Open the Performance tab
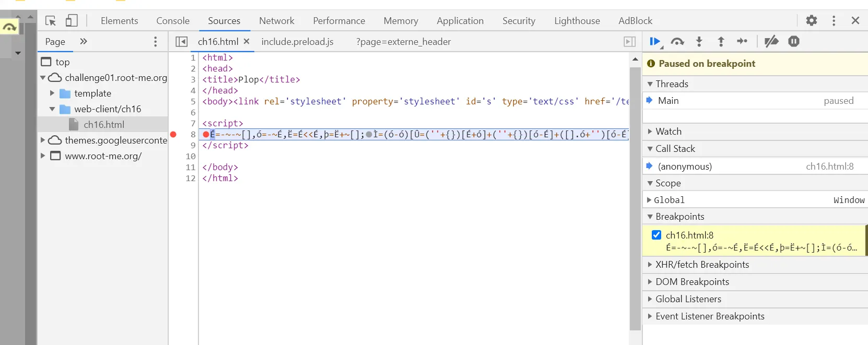 [339, 21]
